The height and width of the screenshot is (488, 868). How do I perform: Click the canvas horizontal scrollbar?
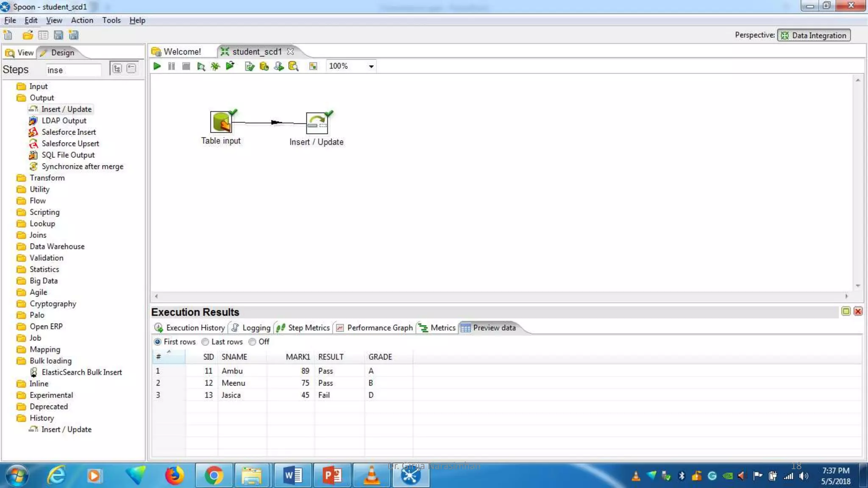[501, 296]
